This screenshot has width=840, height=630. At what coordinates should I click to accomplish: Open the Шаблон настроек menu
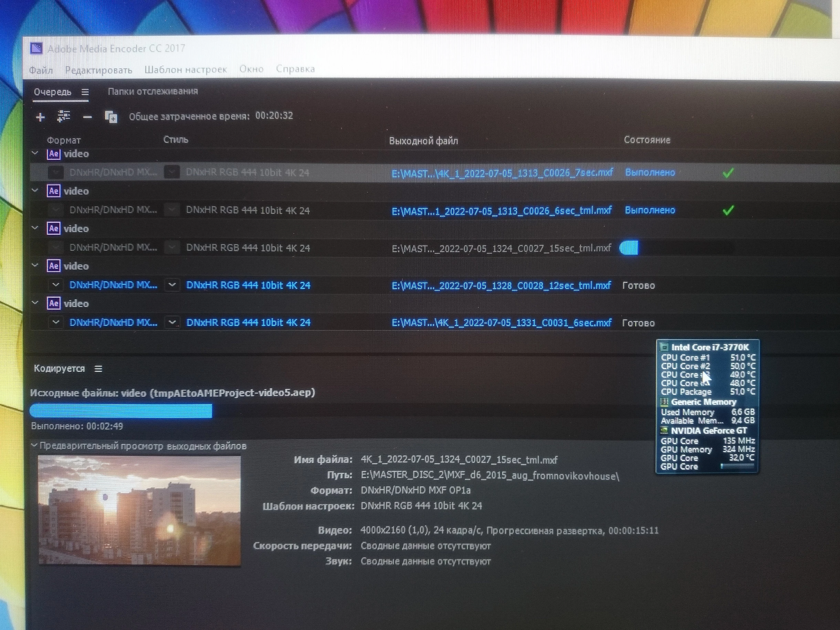point(185,70)
